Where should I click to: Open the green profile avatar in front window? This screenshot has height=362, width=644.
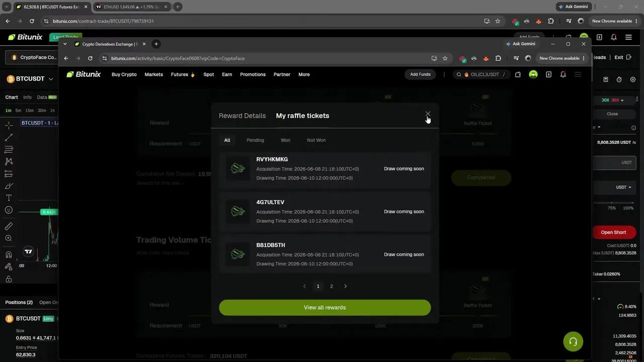click(533, 74)
